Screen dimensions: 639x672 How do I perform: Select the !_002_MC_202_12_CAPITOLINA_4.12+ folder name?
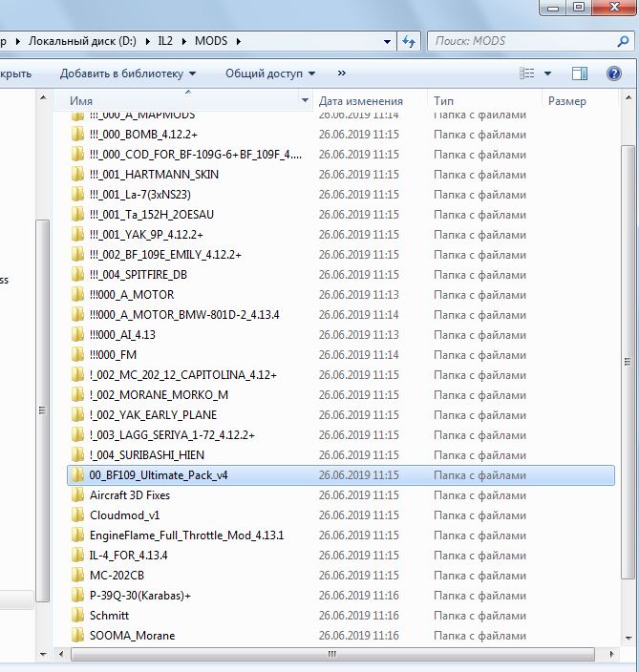coord(183,375)
